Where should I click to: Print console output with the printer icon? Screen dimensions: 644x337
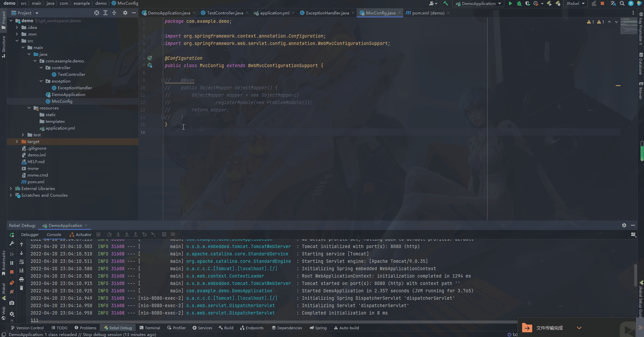pos(21,279)
